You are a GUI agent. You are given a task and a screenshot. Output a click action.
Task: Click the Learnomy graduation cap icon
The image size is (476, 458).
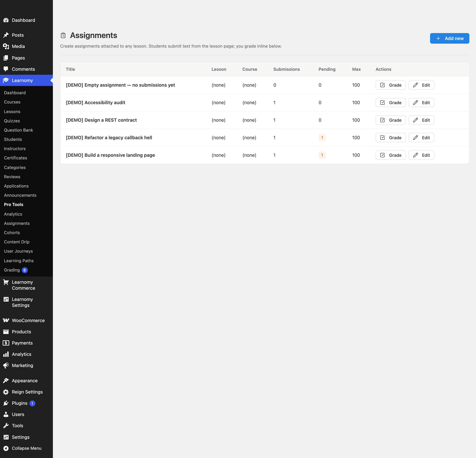(x=6, y=80)
